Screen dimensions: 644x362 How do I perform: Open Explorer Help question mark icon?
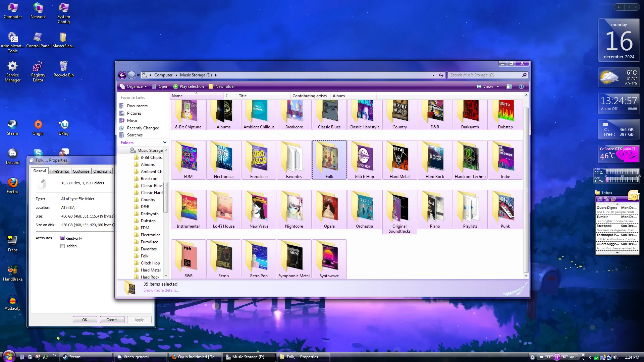[x=521, y=86]
